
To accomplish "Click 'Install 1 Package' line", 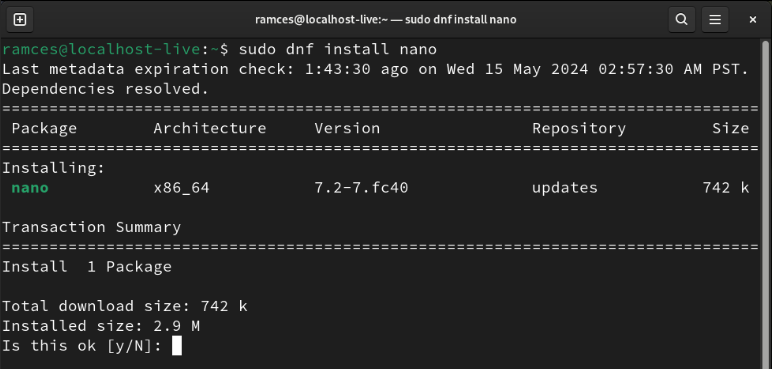I will 87,267.
